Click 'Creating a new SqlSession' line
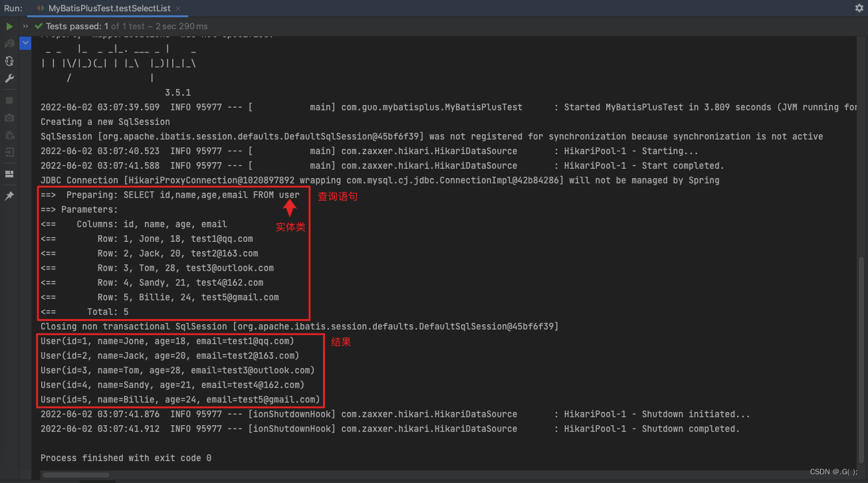 [105, 122]
